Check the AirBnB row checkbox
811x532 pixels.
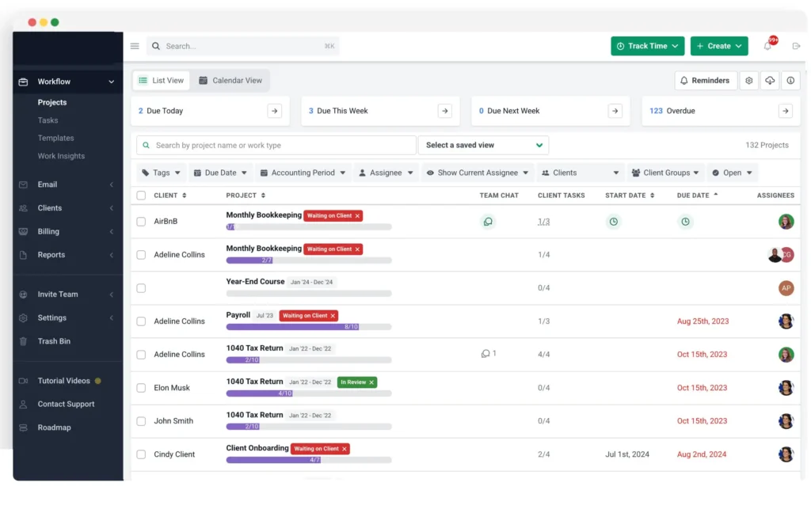[x=141, y=222]
